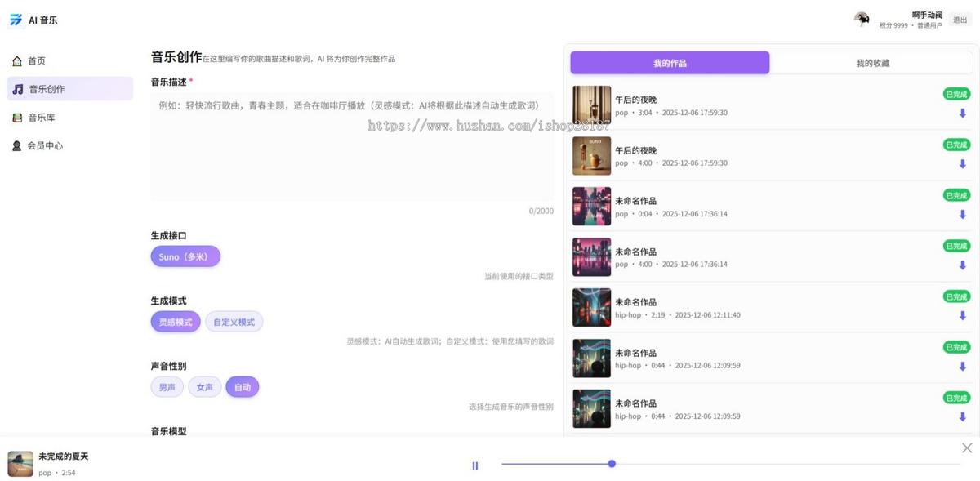Click the 音乐库 library icon
980x481 pixels.
17,117
